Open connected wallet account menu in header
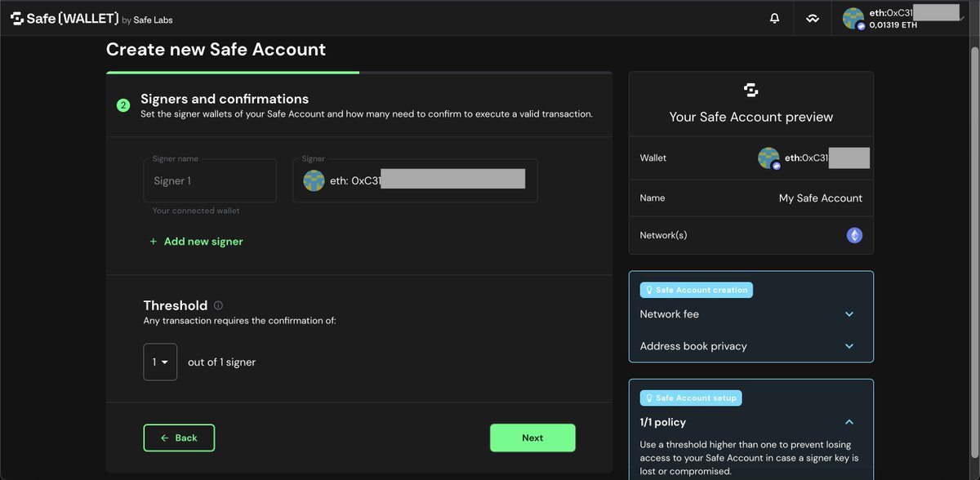This screenshot has width=980, height=480. (x=904, y=19)
